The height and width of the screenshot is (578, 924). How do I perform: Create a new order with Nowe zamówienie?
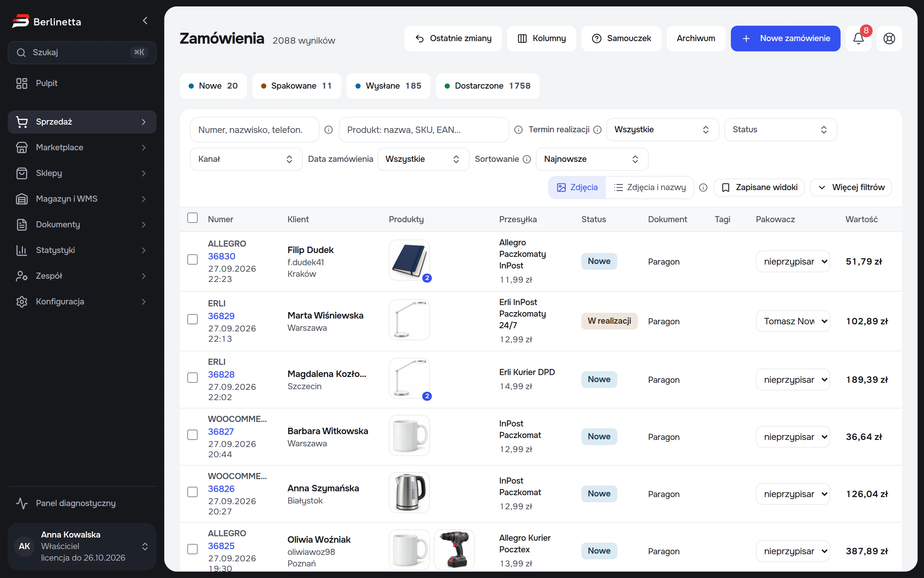click(x=785, y=38)
